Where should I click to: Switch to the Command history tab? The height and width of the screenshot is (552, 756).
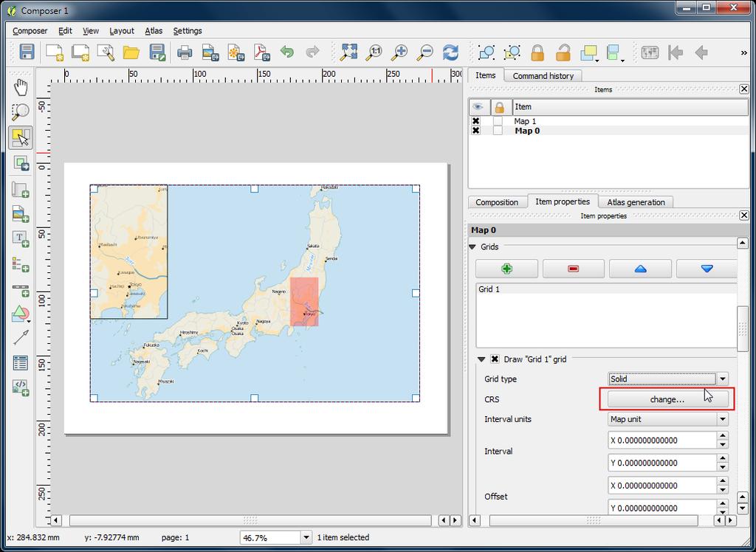543,76
